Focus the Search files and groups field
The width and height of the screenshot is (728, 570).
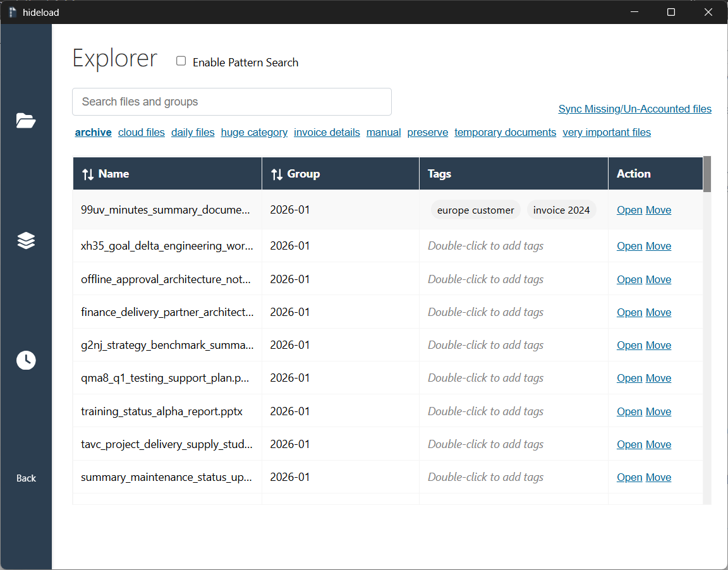tap(232, 102)
